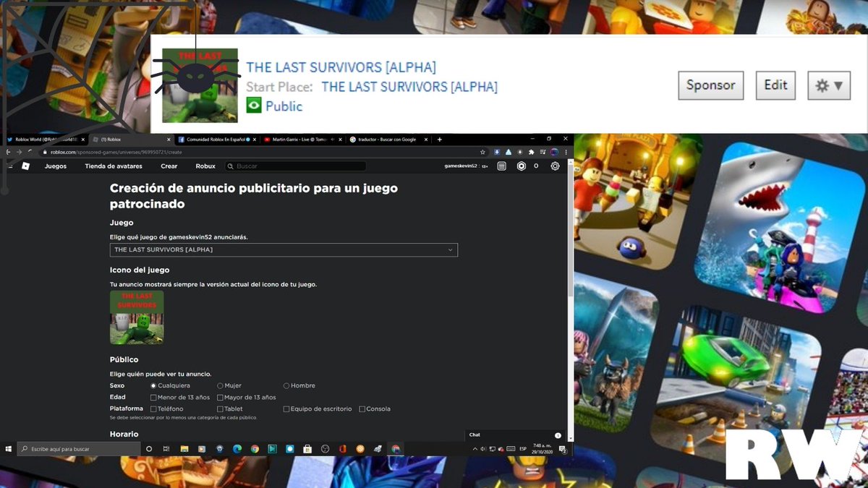Open the Crear menu
This screenshot has width=868, height=488.
coord(169,166)
